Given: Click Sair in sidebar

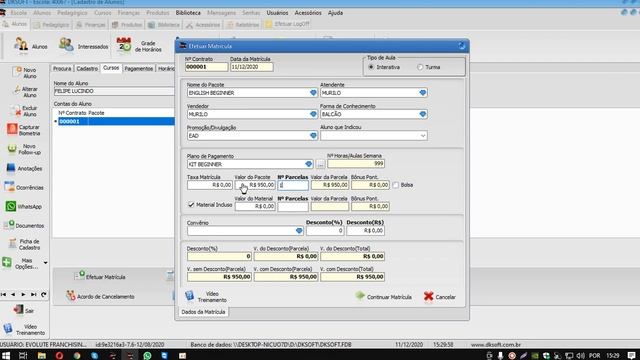Looking at the screenshot, I should [x=24, y=310].
